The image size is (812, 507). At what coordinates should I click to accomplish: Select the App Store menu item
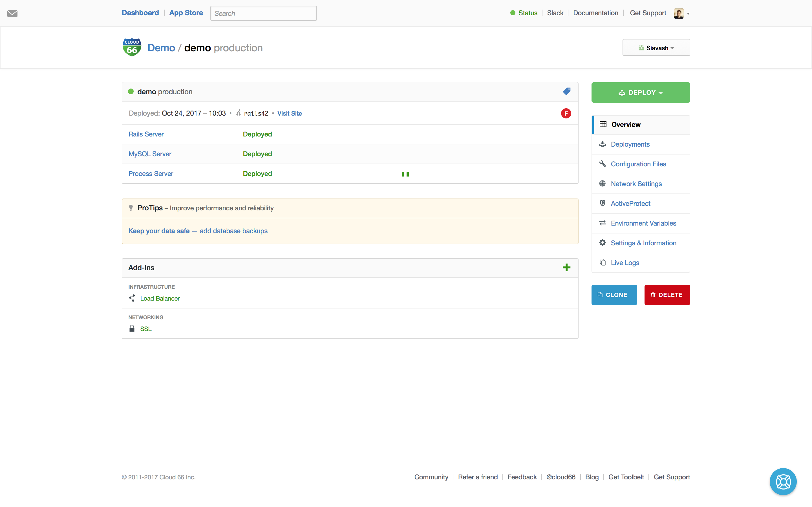(186, 12)
